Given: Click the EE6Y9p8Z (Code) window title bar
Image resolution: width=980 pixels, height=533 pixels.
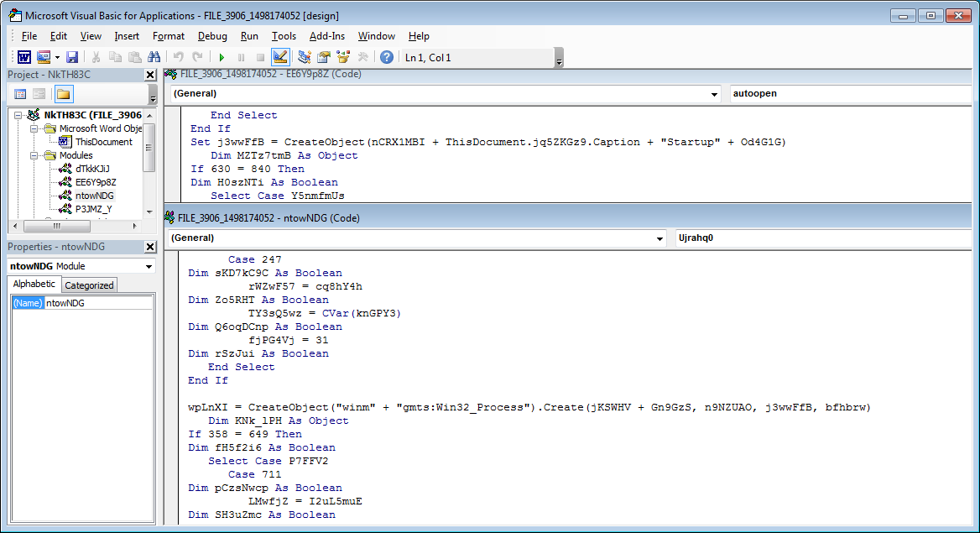Looking at the screenshot, I should 567,75.
